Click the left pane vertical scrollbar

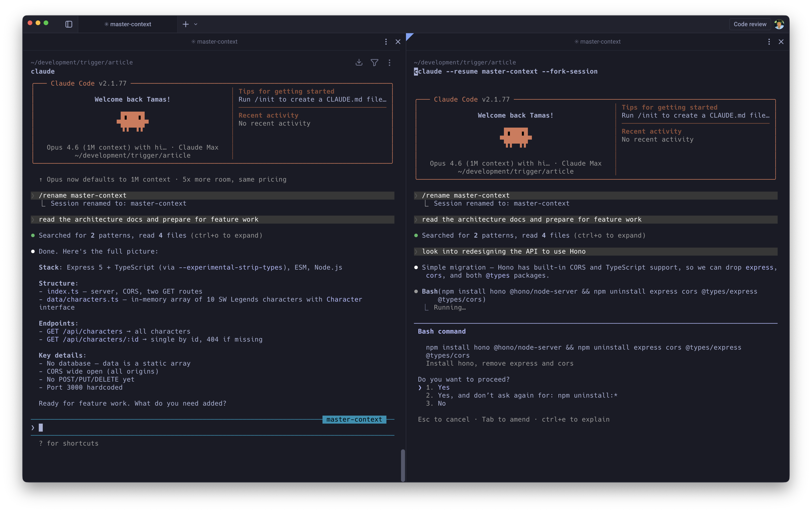pos(403,465)
